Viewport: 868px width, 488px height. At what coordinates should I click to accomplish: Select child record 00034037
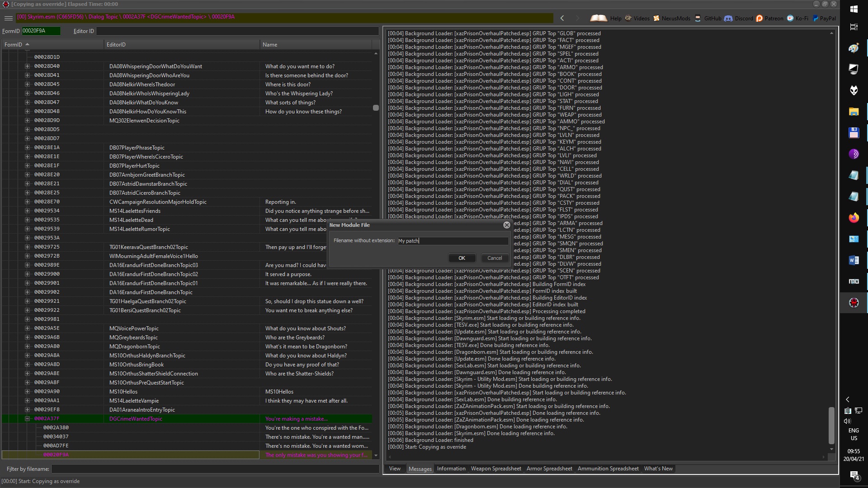[x=56, y=436]
